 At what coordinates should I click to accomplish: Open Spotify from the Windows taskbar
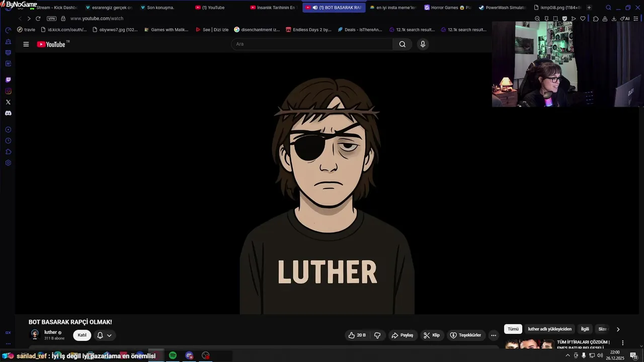click(173, 355)
